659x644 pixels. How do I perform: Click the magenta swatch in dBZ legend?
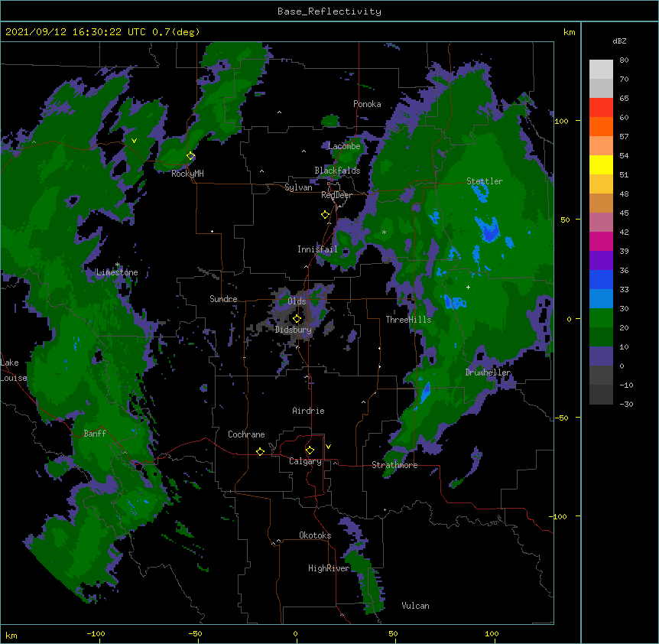601,241
